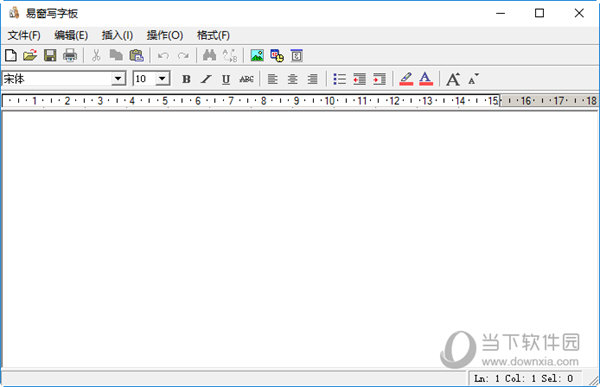The image size is (600, 387).
Task: Close the 易密写字板 window
Action: point(579,13)
